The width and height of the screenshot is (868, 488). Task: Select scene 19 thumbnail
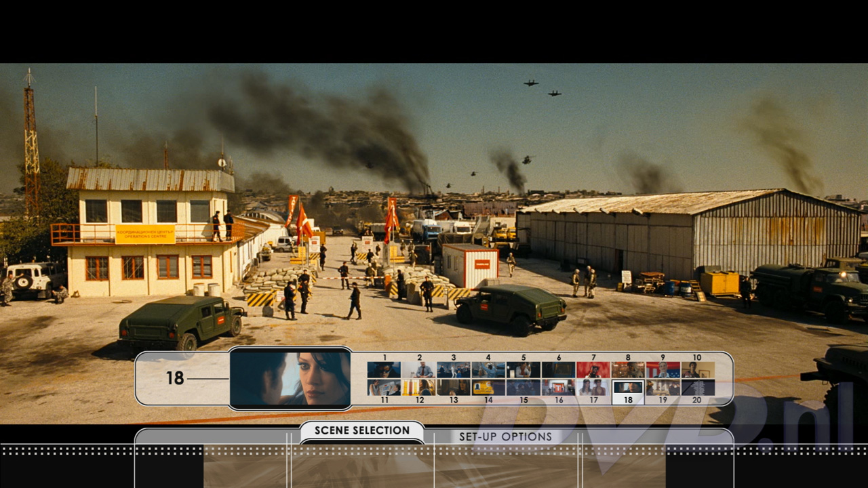[663, 387]
